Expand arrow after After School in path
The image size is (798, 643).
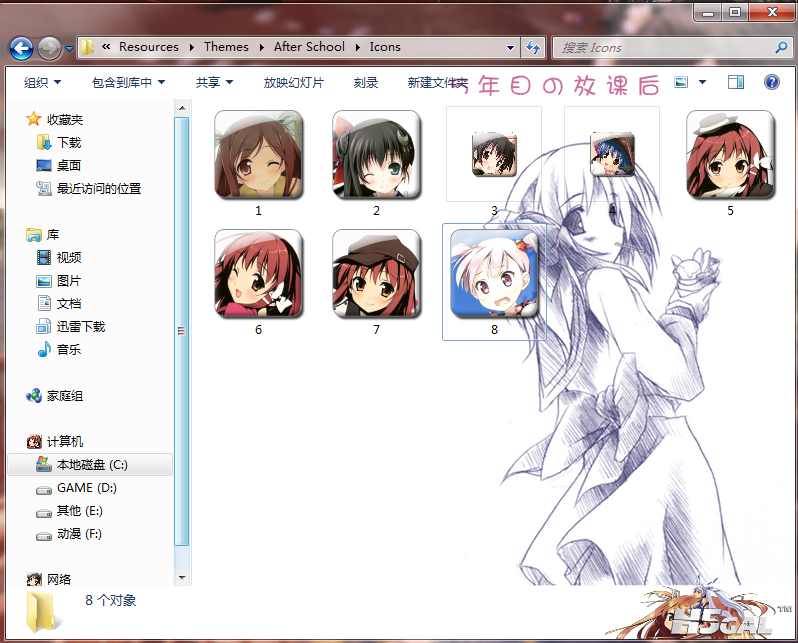(x=357, y=47)
